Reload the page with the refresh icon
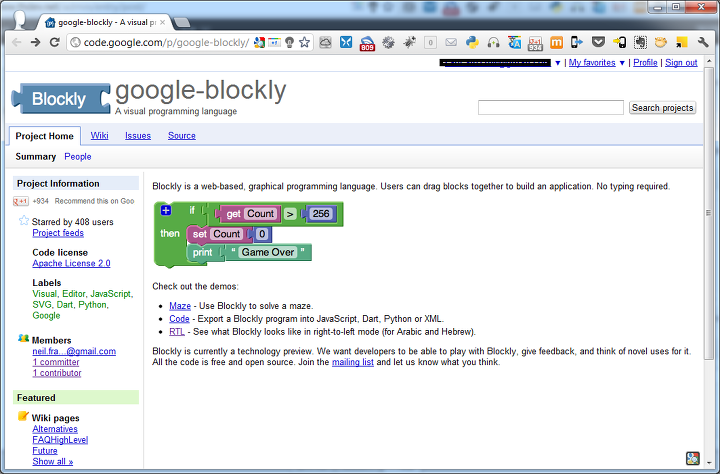Screen dimensions: 720x474 point(55,43)
